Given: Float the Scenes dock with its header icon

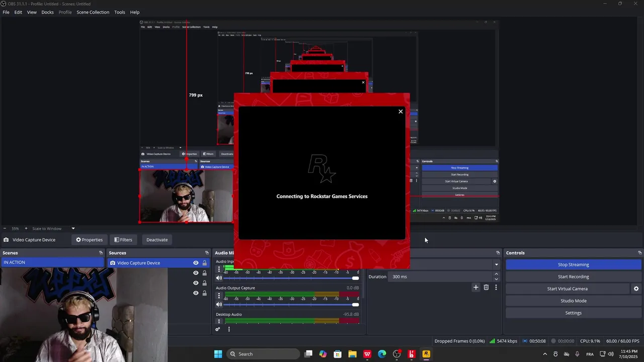Looking at the screenshot, I should (101, 253).
